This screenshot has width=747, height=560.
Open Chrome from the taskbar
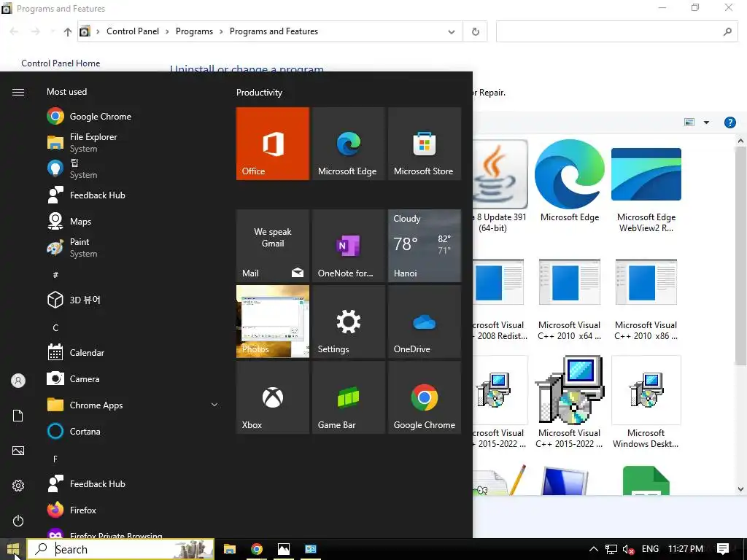click(x=256, y=549)
